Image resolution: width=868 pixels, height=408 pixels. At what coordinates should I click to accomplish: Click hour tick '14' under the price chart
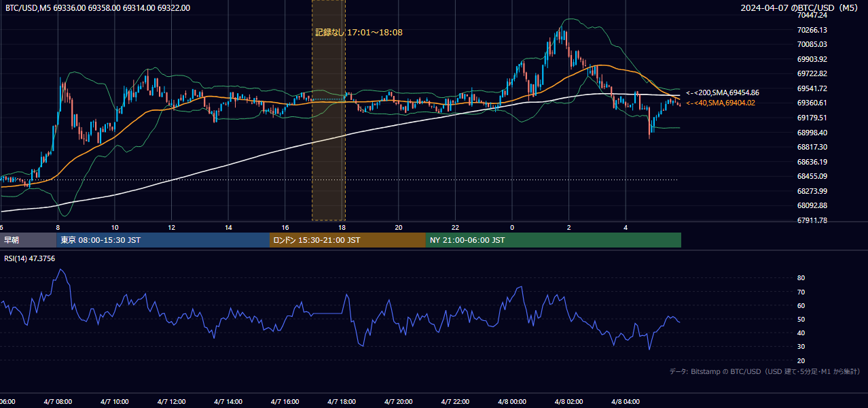click(x=228, y=227)
